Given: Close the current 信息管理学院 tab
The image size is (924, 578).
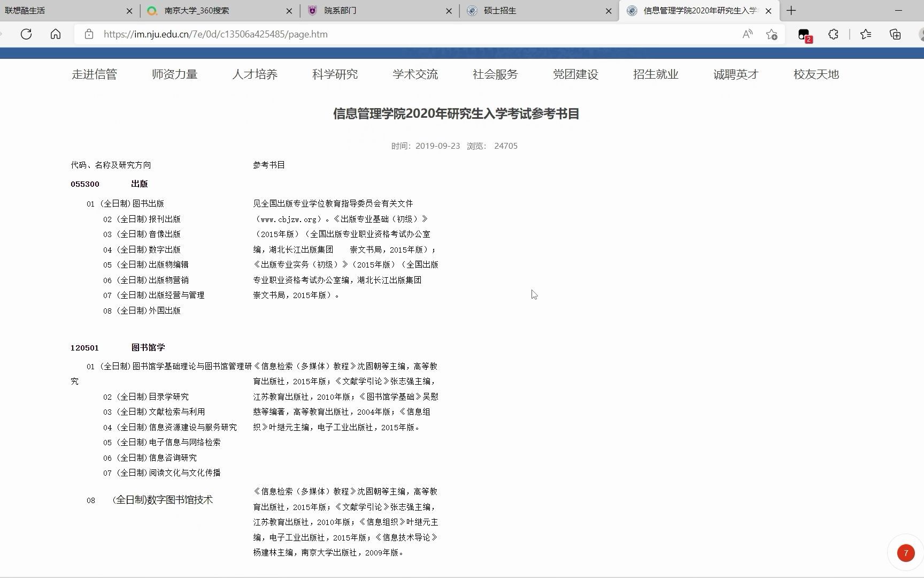Looking at the screenshot, I should [x=768, y=11].
